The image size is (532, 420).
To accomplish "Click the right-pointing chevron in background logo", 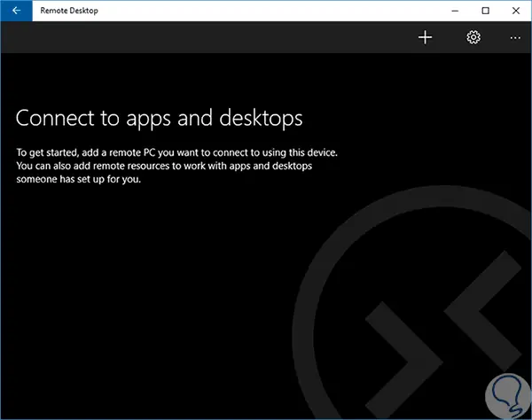I will 402,360.
